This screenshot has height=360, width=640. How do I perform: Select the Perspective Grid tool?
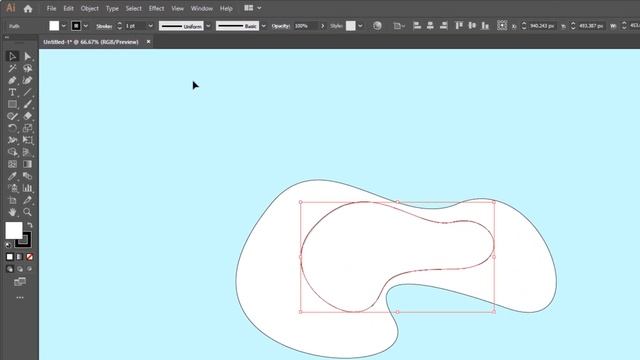(27, 152)
